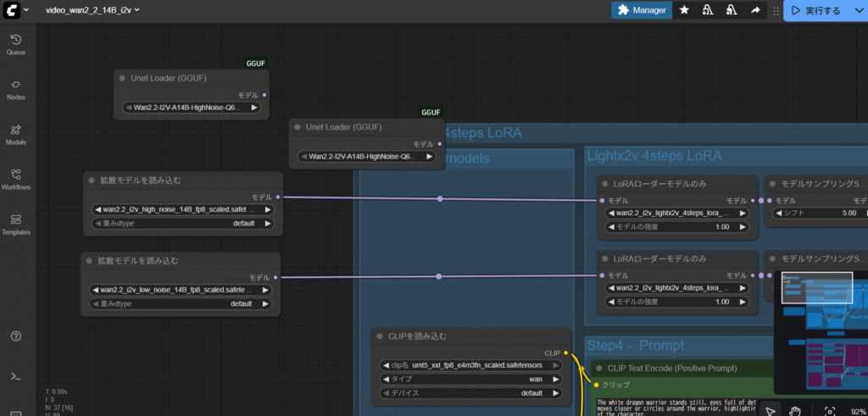Next value arrow on the デバイス default field
The width and height of the screenshot is (868, 416).
556,393
